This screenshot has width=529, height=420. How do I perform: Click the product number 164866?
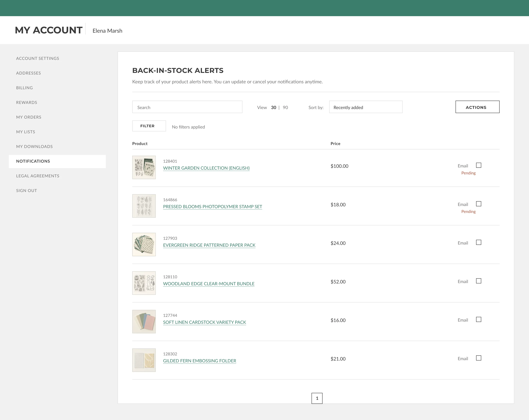pyautogui.click(x=170, y=200)
